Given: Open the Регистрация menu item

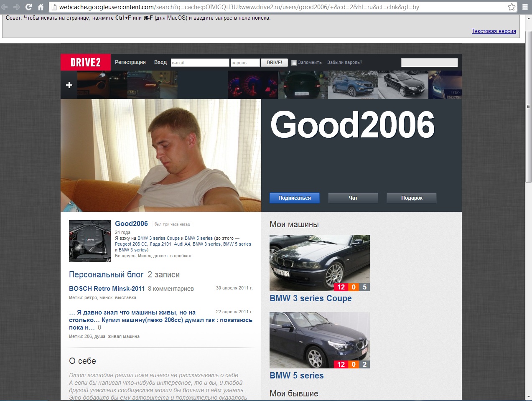Looking at the screenshot, I should click(130, 62).
